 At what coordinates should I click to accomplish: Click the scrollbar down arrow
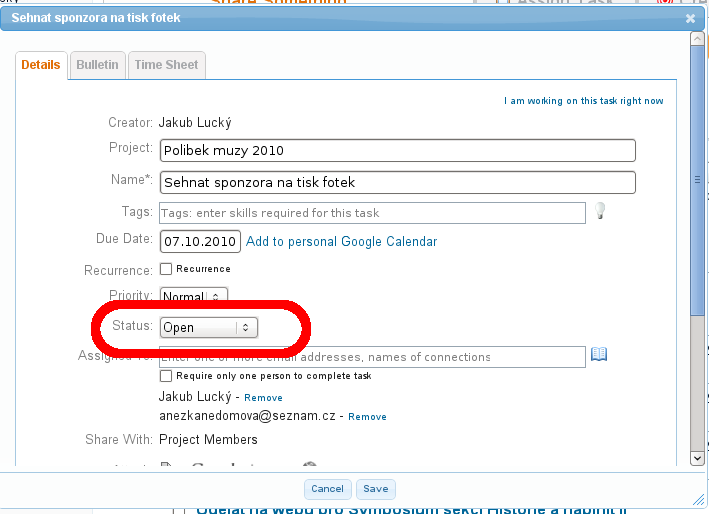[x=697, y=458]
